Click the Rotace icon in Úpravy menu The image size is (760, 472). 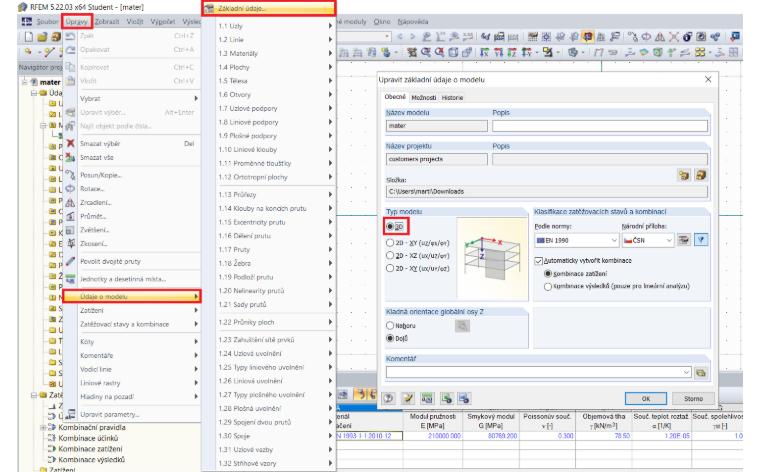(x=70, y=189)
